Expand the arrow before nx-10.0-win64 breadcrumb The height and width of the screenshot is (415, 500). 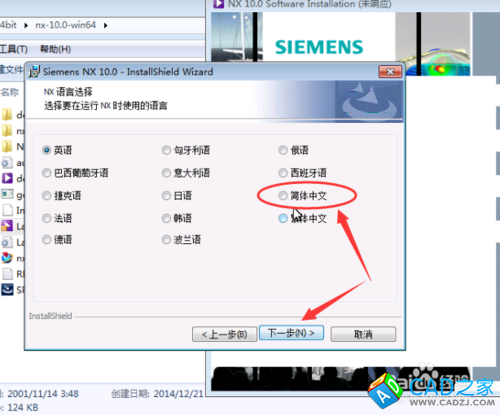pyautogui.click(x=26, y=25)
